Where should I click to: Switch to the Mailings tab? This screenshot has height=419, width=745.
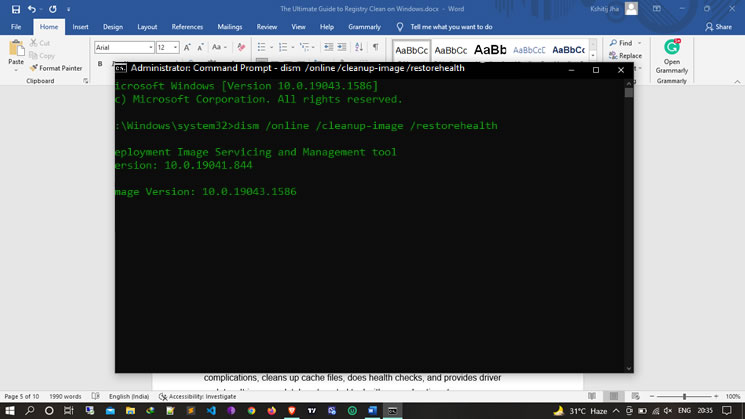(x=230, y=27)
